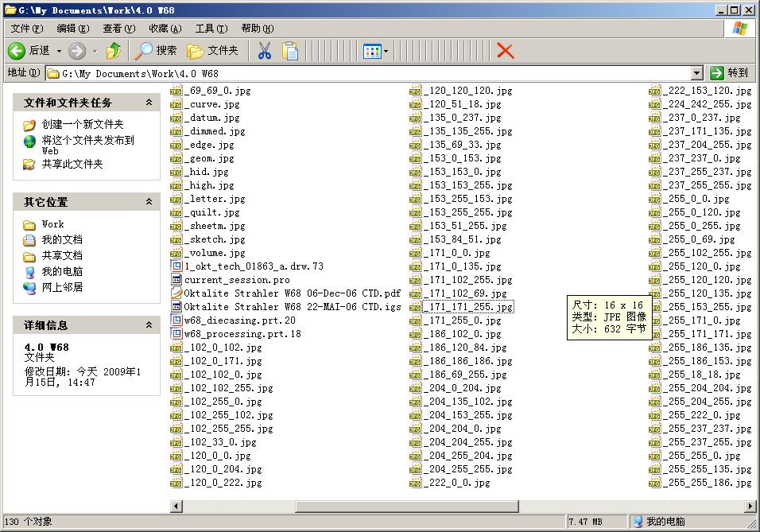Select the current_session.pro file icon
760x532 pixels.
[x=176, y=280]
